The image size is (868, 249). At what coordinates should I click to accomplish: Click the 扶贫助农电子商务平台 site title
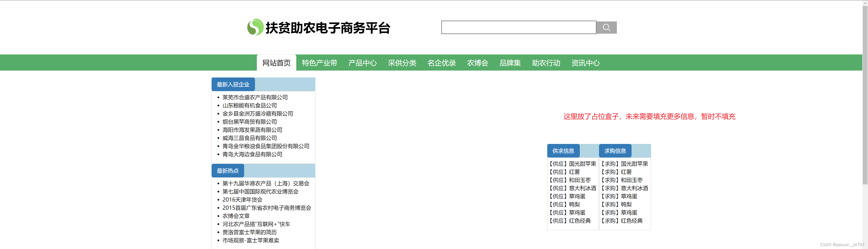click(x=328, y=28)
